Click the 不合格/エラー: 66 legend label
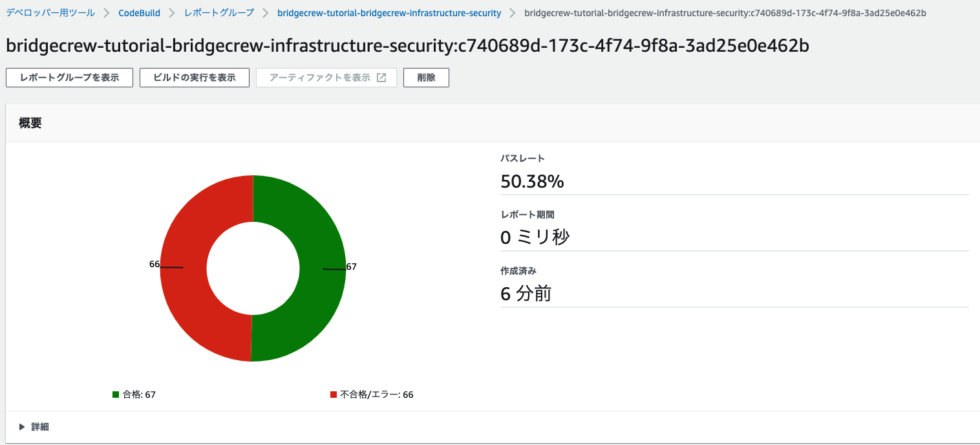The height and width of the screenshot is (445, 980). (377, 395)
